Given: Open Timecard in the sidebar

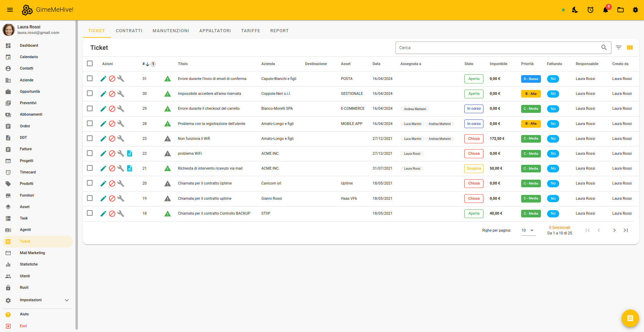Looking at the screenshot, I should coord(38,172).
